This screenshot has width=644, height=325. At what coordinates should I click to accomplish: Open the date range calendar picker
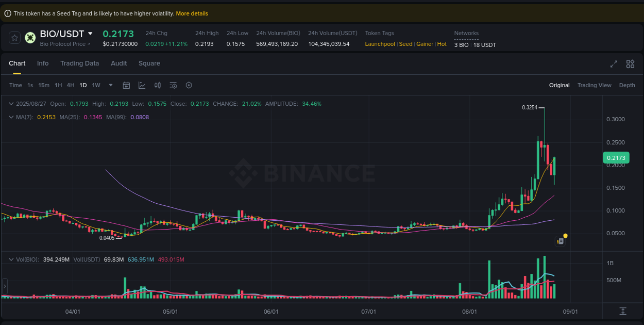click(126, 85)
